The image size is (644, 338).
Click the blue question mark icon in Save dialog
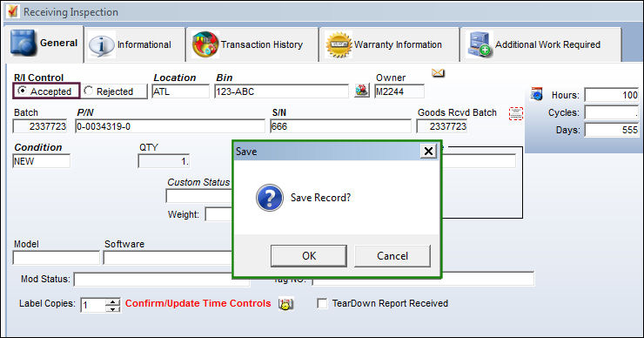coord(270,198)
